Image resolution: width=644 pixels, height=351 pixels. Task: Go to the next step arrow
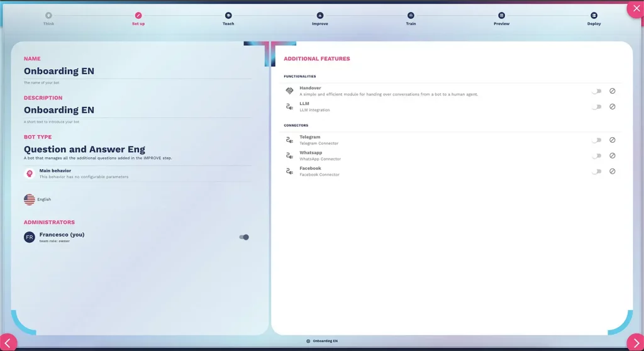click(x=636, y=342)
